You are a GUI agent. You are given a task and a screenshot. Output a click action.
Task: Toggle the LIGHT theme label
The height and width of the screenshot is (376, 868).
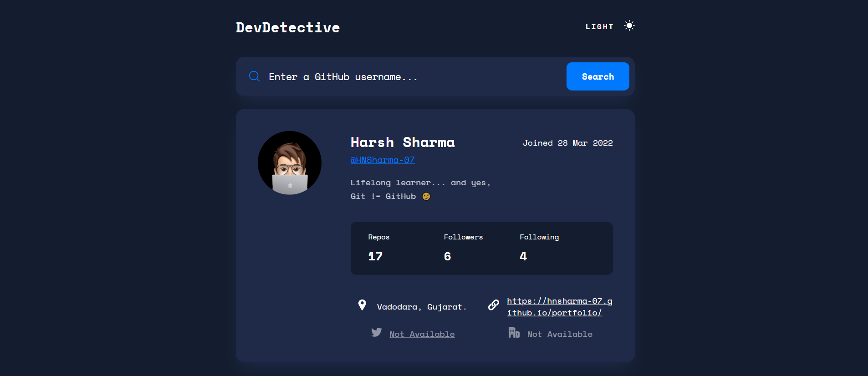point(599,27)
